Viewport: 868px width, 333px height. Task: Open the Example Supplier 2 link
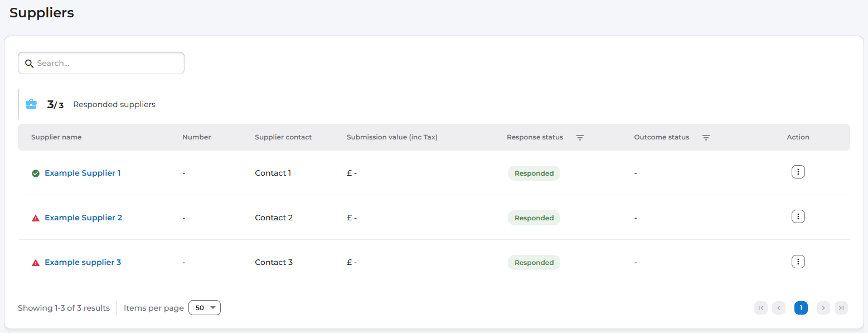point(83,218)
